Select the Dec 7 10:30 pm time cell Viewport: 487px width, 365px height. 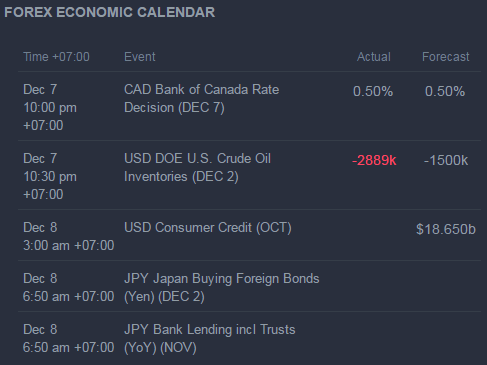point(50,177)
